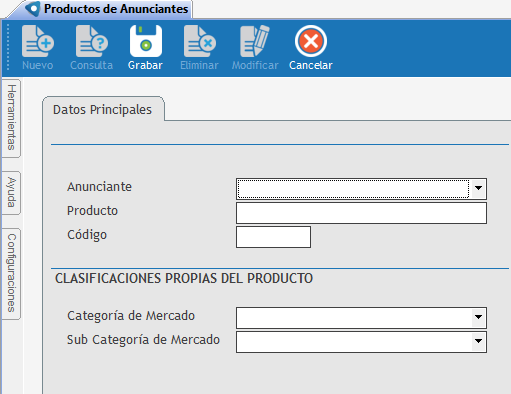Open the Sub Categoría de Mercado dropdown

point(478,341)
